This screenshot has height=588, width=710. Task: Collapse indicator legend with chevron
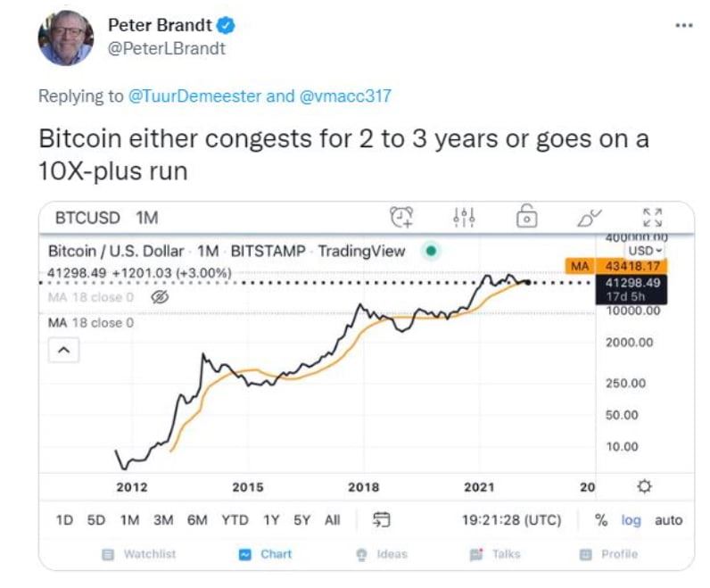tap(64, 350)
